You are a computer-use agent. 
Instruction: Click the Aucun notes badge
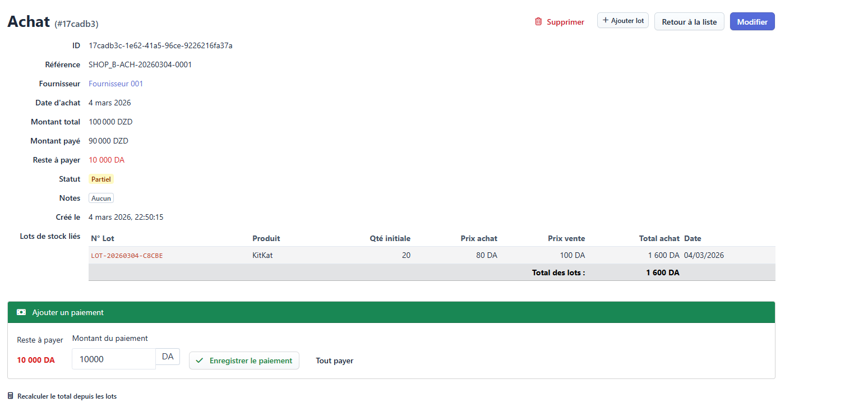[101, 198]
